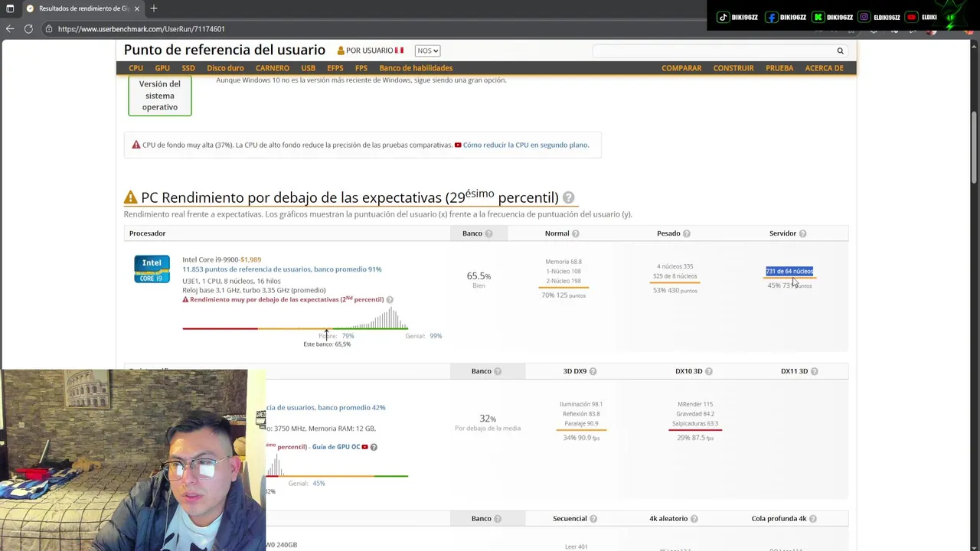Open Banco de habilidades menu item

tap(416, 68)
